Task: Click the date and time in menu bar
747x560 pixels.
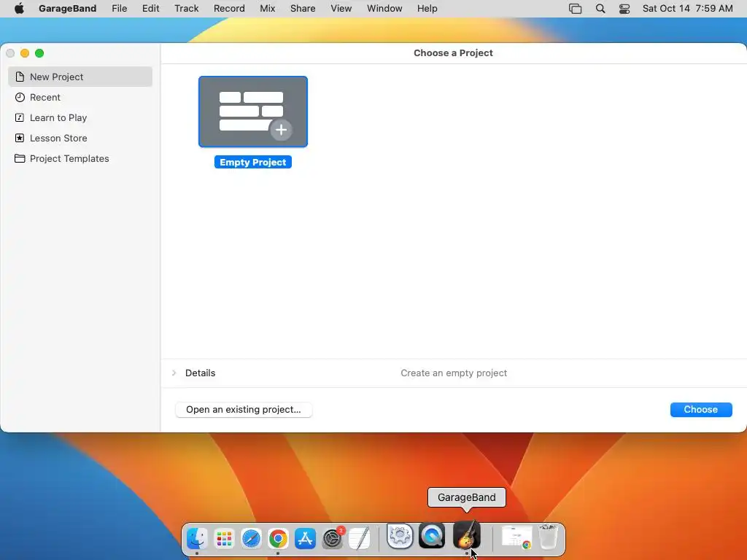Action: [687, 9]
